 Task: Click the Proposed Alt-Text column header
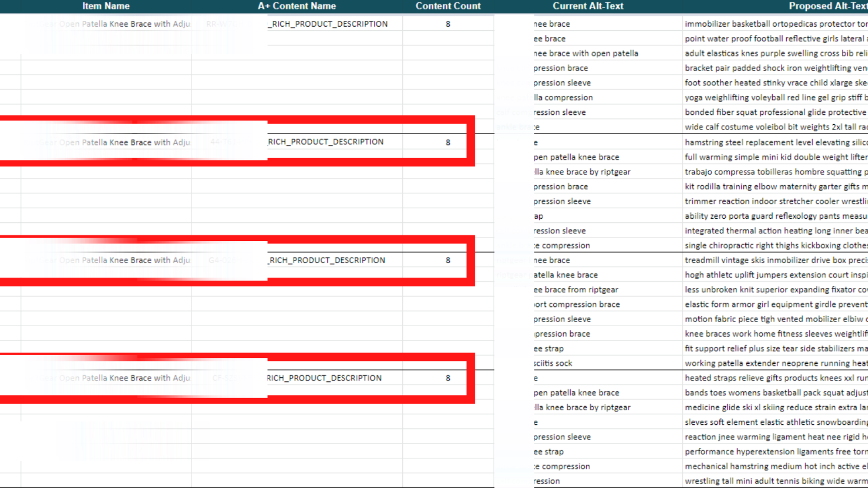coord(826,6)
